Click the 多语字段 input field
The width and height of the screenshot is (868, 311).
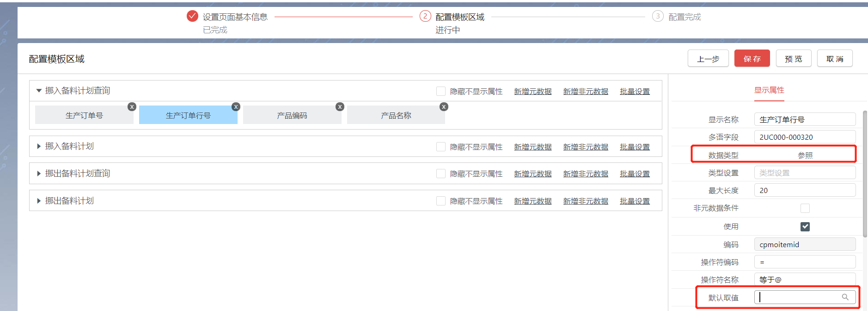tap(805, 137)
